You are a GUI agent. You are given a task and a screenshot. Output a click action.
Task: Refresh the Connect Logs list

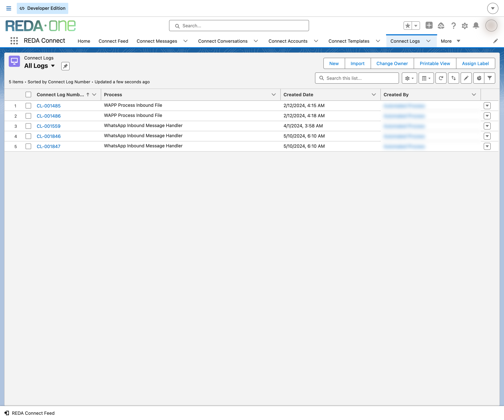click(441, 78)
